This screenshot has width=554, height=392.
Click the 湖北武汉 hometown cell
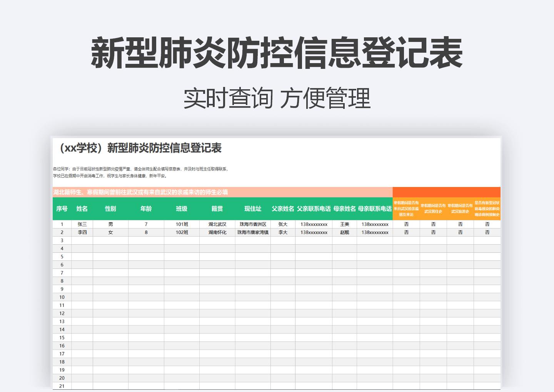point(217,224)
